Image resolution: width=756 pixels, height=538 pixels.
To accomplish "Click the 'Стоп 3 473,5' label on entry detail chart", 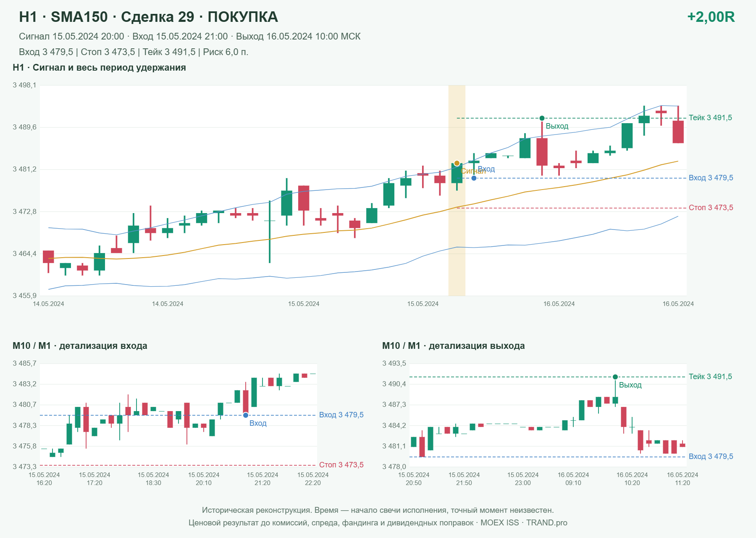I will 341,465.
